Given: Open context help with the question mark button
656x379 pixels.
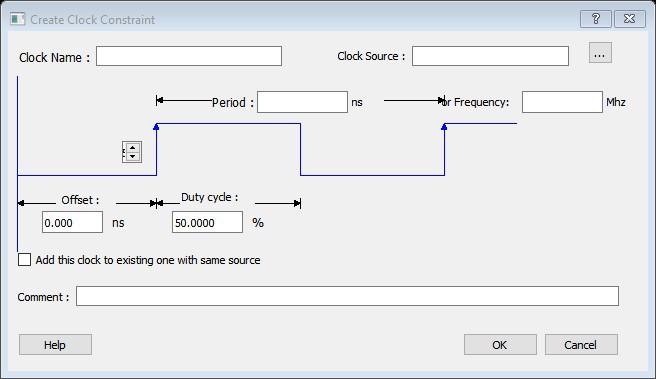Looking at the screenshot, I should click(596, 19).
